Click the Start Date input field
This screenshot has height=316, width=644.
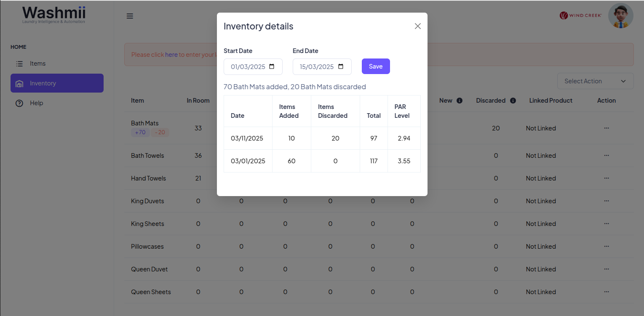pos(248,66)
